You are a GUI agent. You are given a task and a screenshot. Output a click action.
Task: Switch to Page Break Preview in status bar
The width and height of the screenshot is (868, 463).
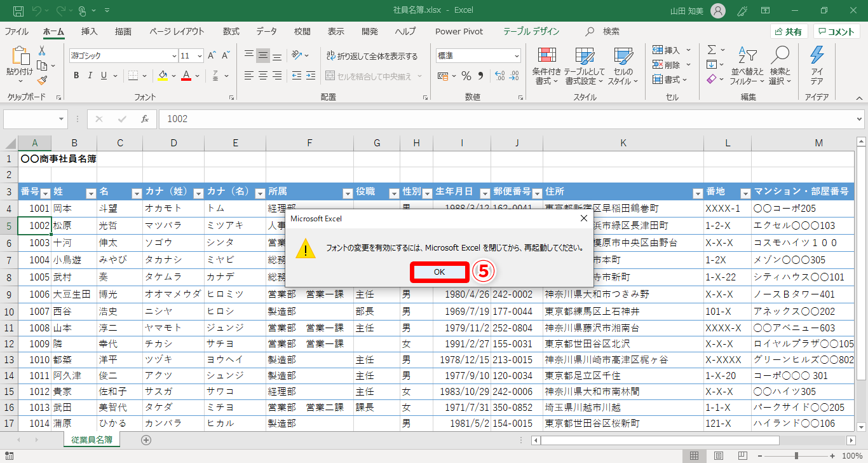pyautogui.click(x=742, y=456)
